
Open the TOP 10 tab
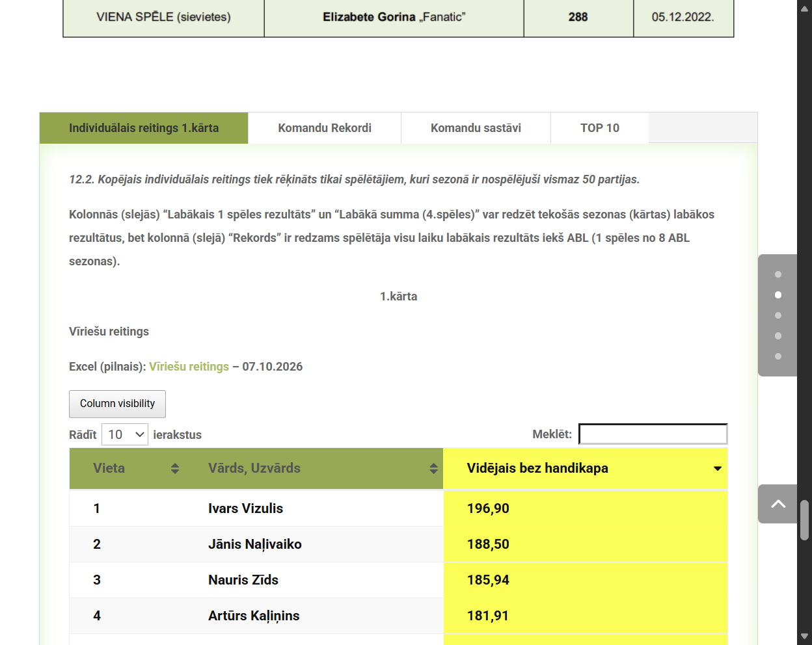(600, 128)
